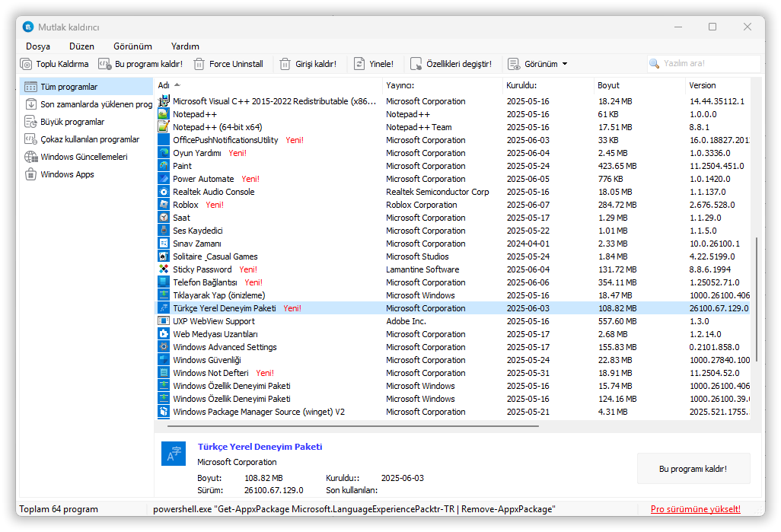781x532 pixels.
Task: Click the Sticky Password program icon
Action: click(x=164, y=269)
